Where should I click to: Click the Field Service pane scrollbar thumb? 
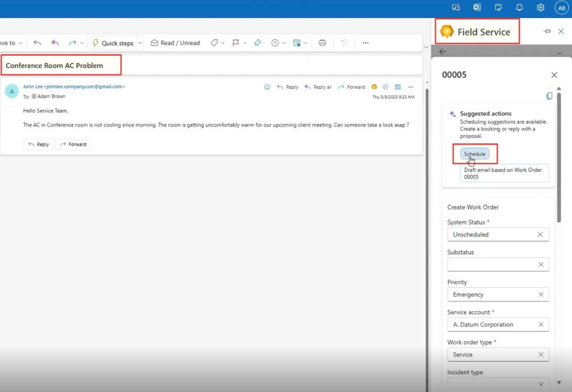[x=559, y=157]
